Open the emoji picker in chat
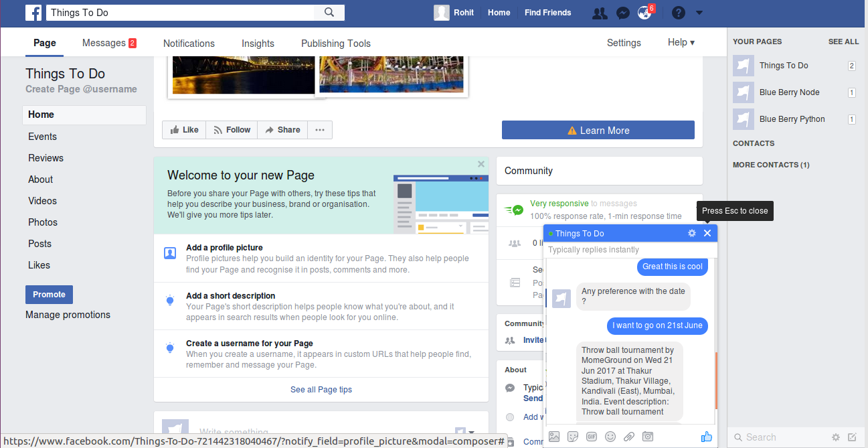 [610, 437]
